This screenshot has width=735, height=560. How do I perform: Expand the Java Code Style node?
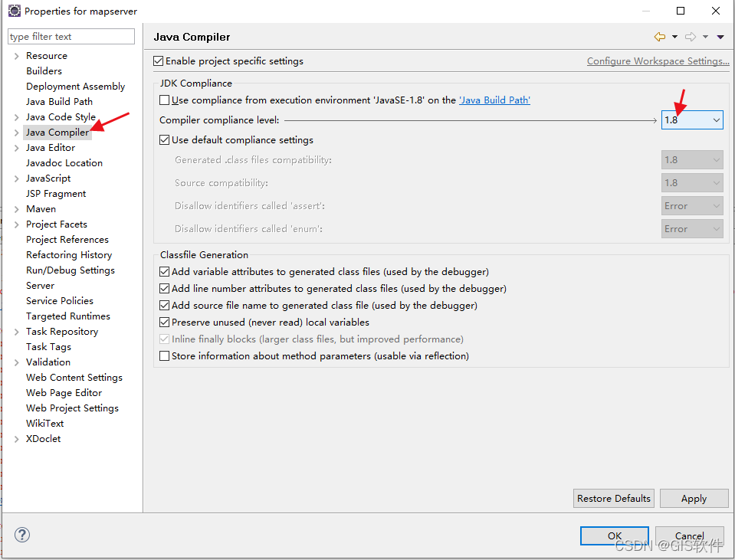tap(16, 117)
